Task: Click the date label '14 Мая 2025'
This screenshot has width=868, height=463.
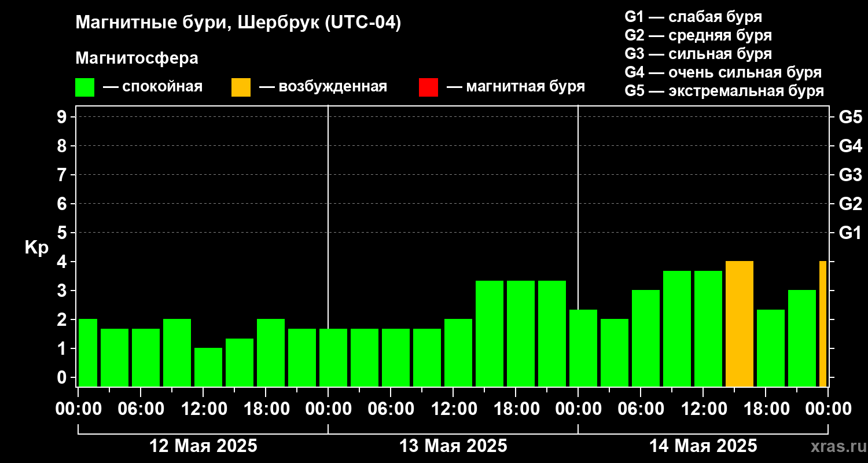Action: click(x=703, y=446)
